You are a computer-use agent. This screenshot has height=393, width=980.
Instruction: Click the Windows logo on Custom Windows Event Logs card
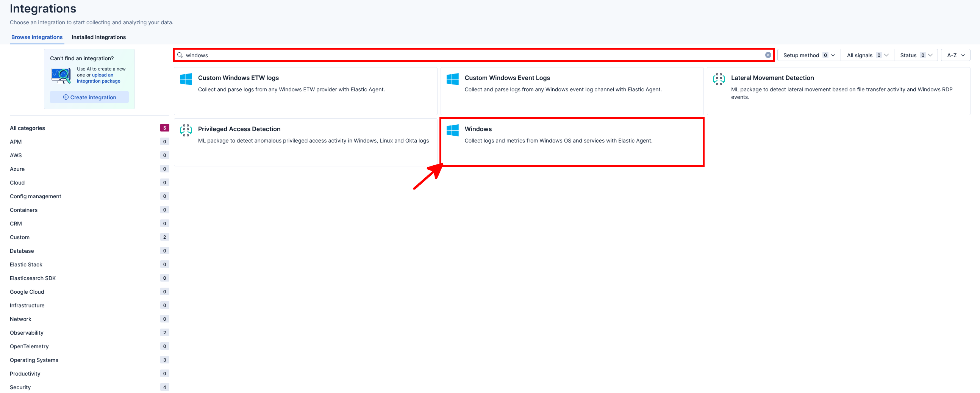click(x=452, y=79)
